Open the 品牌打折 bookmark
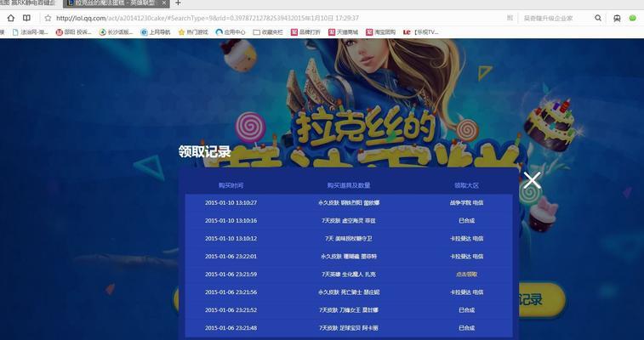The height and width of the screenshot is (340, 644). pos(305,32)
